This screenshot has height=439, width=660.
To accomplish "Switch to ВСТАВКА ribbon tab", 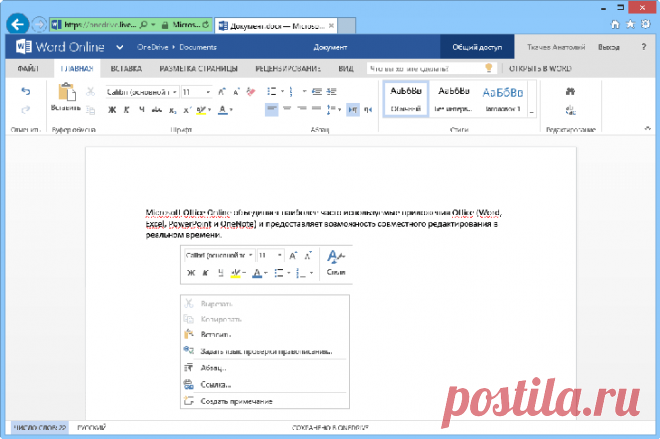I will tap(126, 69).
